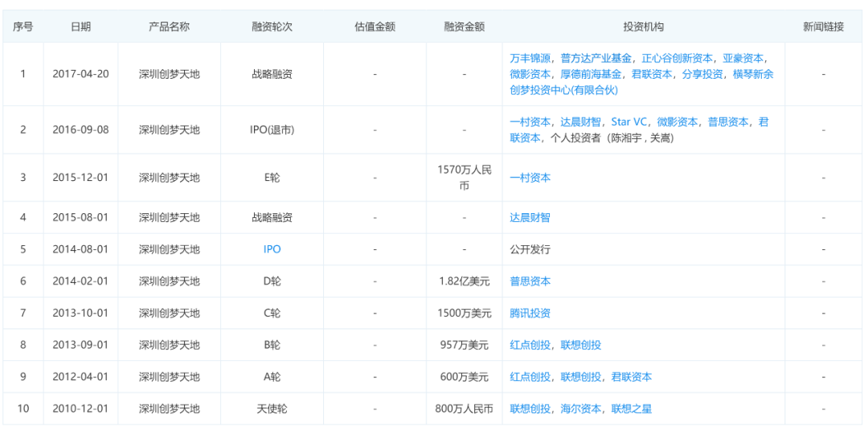Image resolution: width=868 pixels, height=431 pixels.
Task: Open the 厚德前海基金 link
Action: (592, 74)
